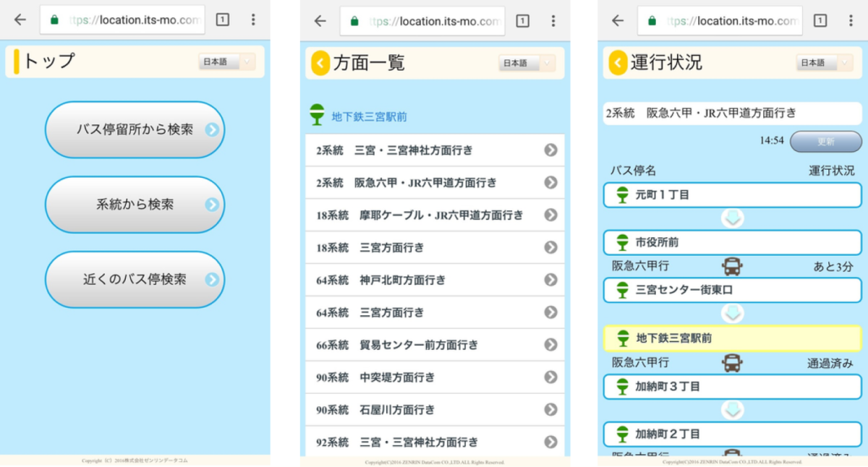Viewport: 868px width, 467px height.
Task: Click bus icon next to あと3分
Action: click(732, 267)
